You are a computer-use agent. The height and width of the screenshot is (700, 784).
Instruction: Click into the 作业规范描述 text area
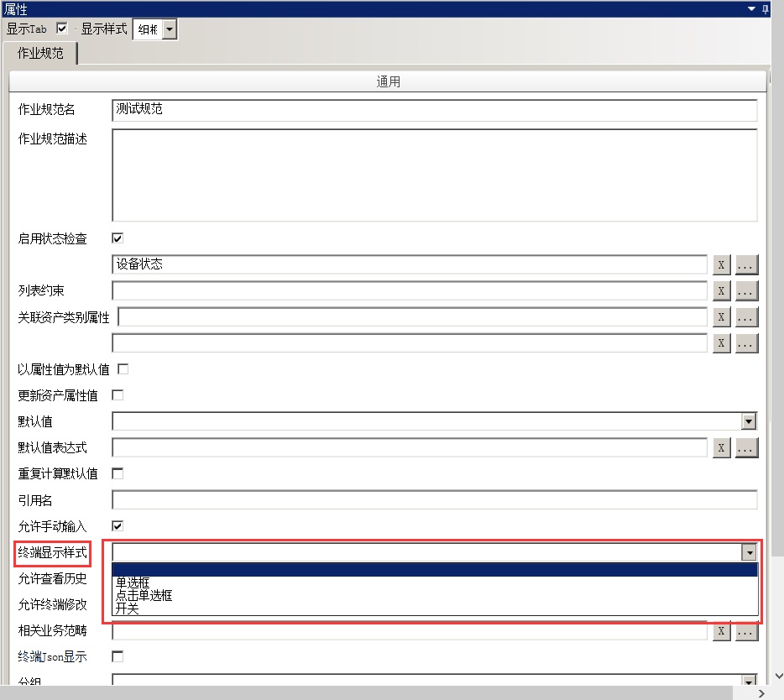(x=434, y=175)
